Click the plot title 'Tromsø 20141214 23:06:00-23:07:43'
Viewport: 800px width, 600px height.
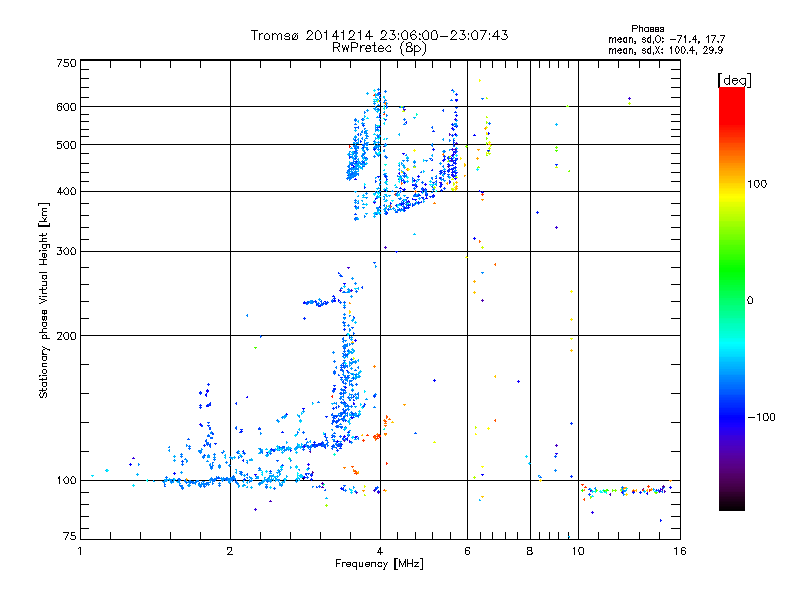click(379, 35)
